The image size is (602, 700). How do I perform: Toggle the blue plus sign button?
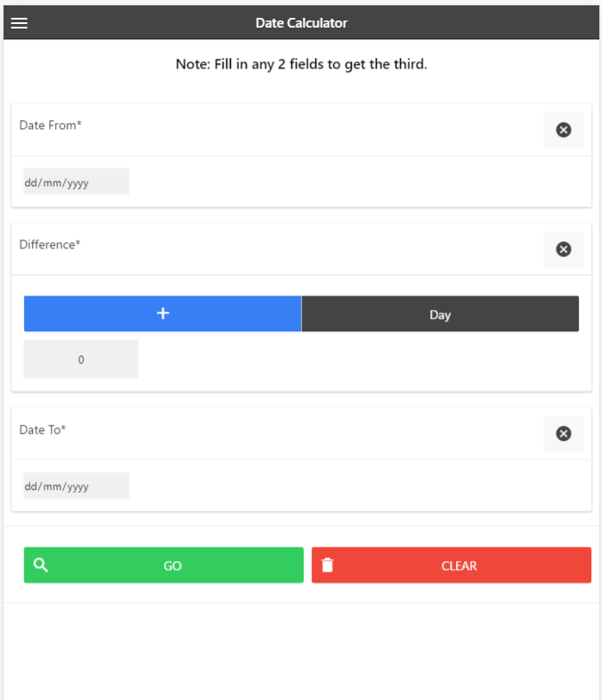point(163,313)
